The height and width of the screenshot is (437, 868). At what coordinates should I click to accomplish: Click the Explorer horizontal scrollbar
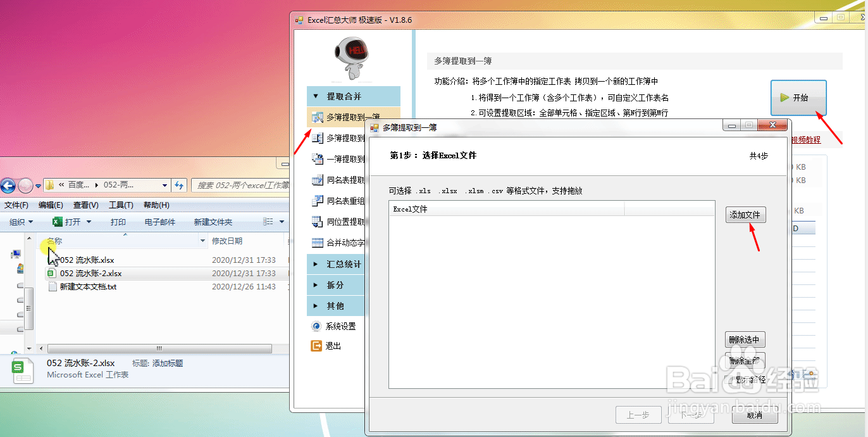[x=159, y=348]
